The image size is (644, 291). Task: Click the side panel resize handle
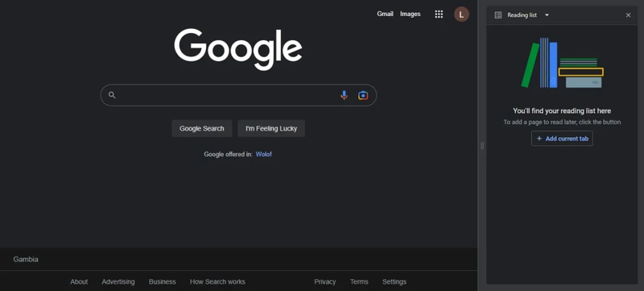(x=481, y=145)
